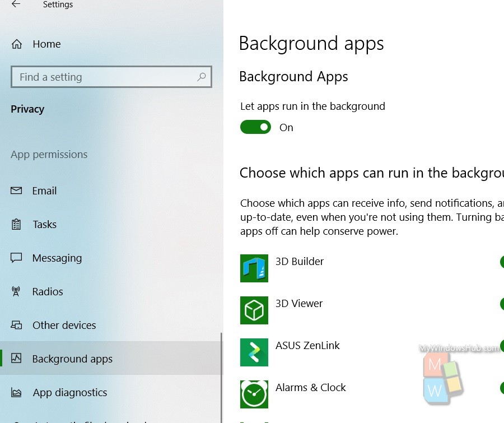Open App diagnostics page

tap(70, 392)
